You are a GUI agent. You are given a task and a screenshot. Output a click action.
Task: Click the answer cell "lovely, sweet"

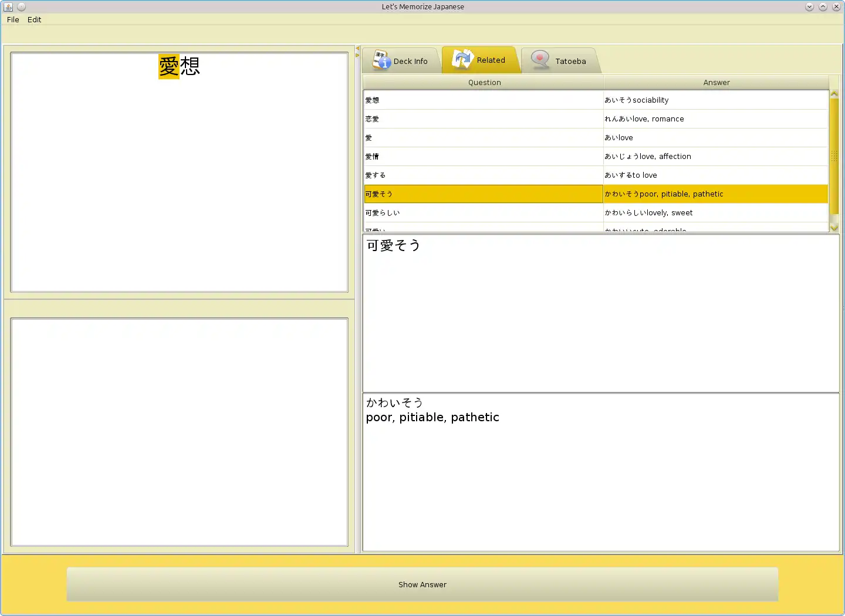pos(716,213)
